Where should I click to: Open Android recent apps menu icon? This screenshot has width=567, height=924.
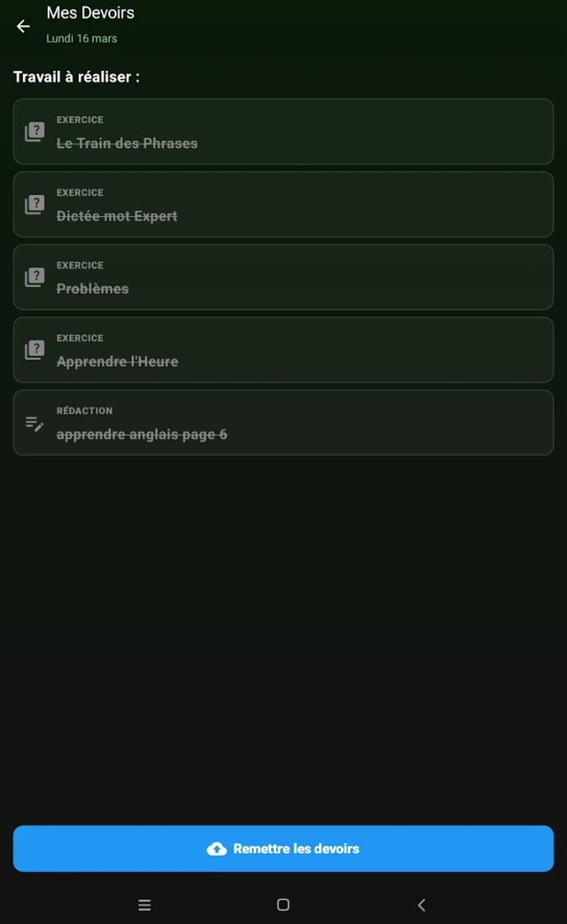pos(145,904)
